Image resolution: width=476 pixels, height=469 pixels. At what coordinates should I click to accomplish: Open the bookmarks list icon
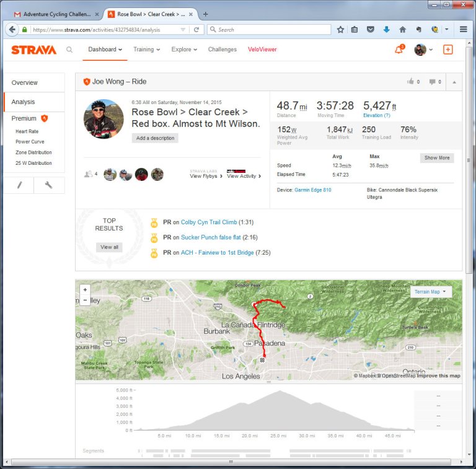[x=355, y=29]
